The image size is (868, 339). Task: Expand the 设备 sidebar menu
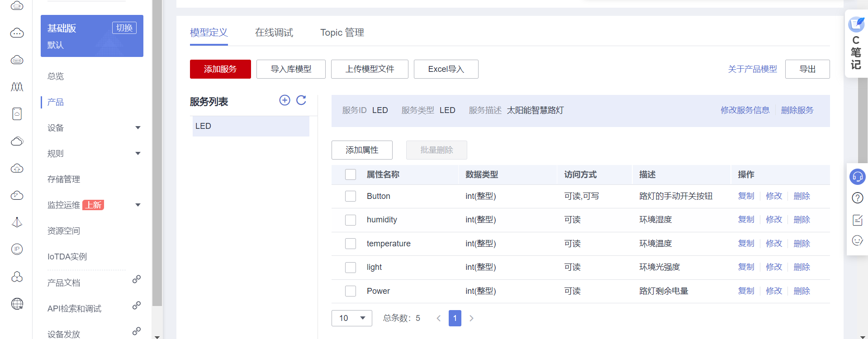[138, 128]
